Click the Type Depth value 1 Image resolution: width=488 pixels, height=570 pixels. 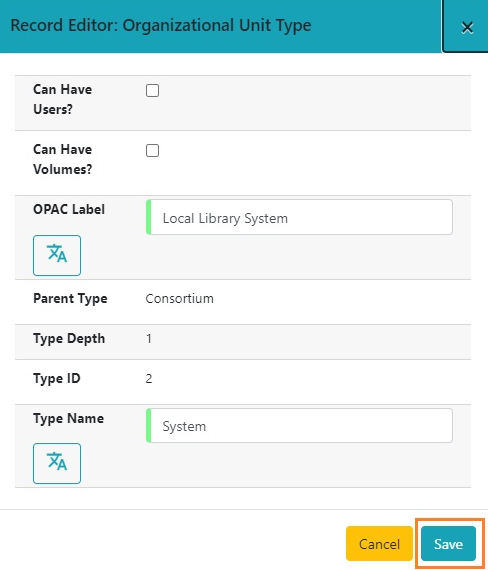pyautogui.click(x=149, y=338)
